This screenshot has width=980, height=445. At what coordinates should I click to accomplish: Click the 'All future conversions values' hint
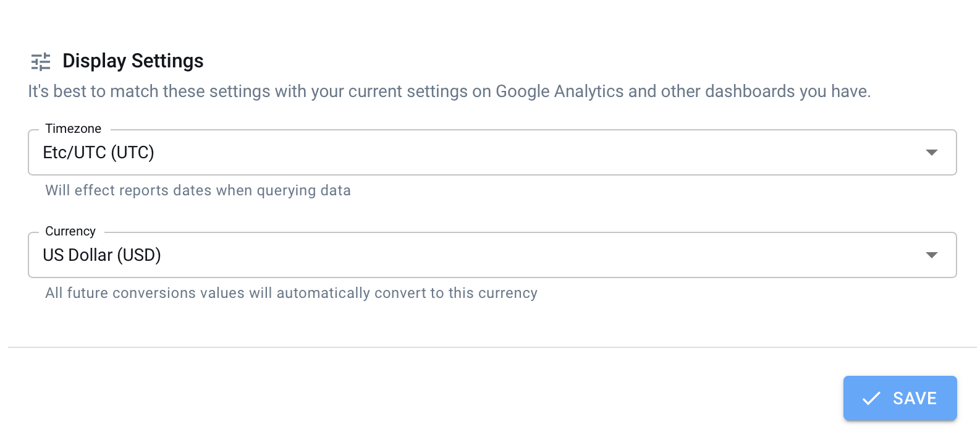click(x=291, y=293)
